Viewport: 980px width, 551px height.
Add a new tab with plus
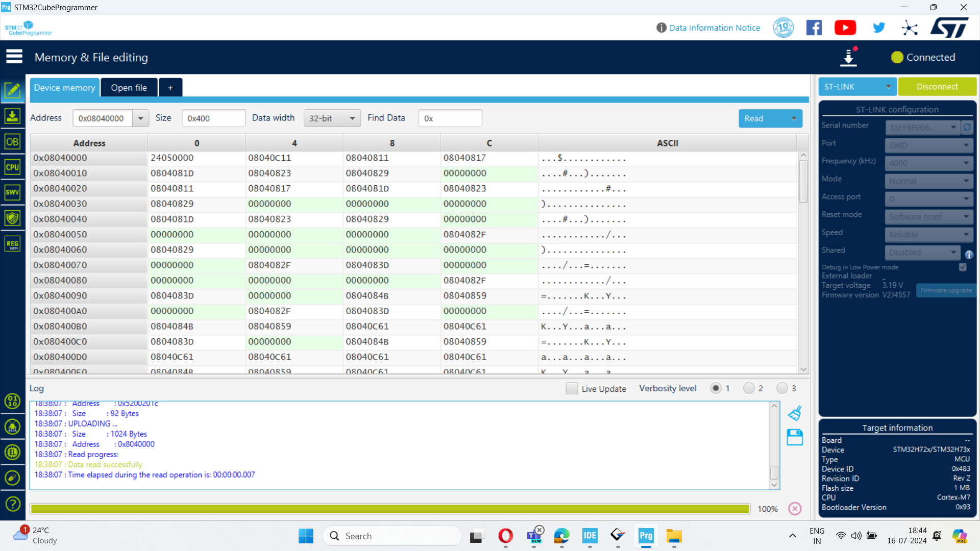pos(170,88)
